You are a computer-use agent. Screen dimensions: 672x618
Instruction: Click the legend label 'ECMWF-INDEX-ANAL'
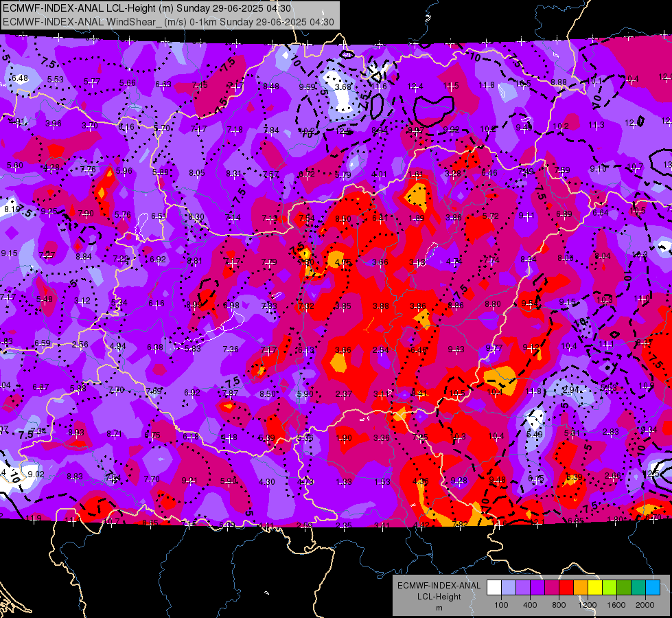(439, 586)
